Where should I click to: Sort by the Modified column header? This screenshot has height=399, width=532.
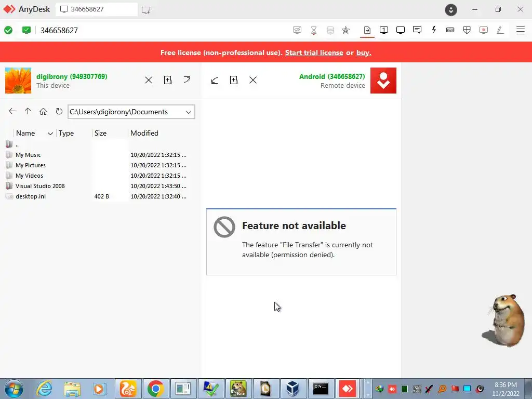click(x=144, y=133)
